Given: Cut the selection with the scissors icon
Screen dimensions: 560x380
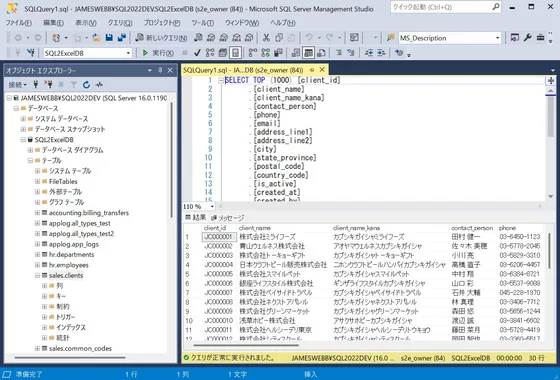Looking at the screenshot, I should pos(266,38).
